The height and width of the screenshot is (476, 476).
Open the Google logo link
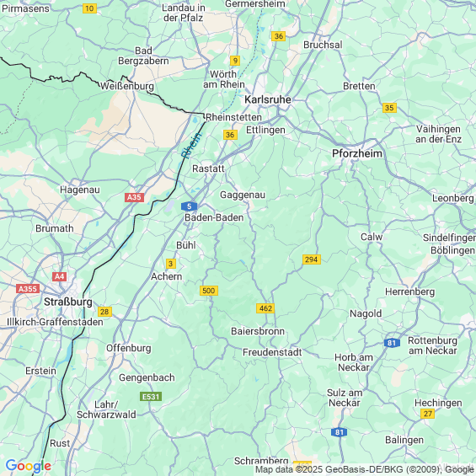(x=29, y=466)
